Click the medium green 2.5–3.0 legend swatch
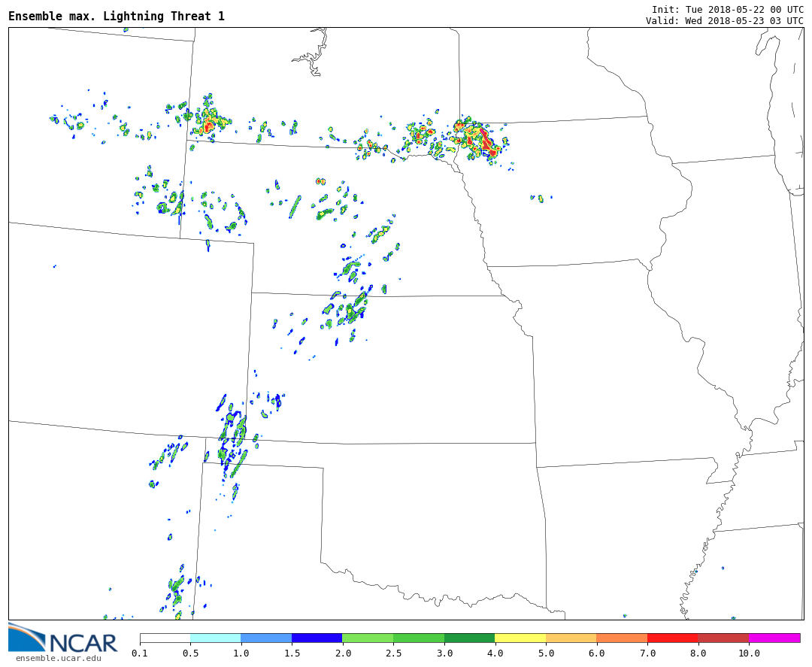 pyautogui.click(x=419, y=638)
